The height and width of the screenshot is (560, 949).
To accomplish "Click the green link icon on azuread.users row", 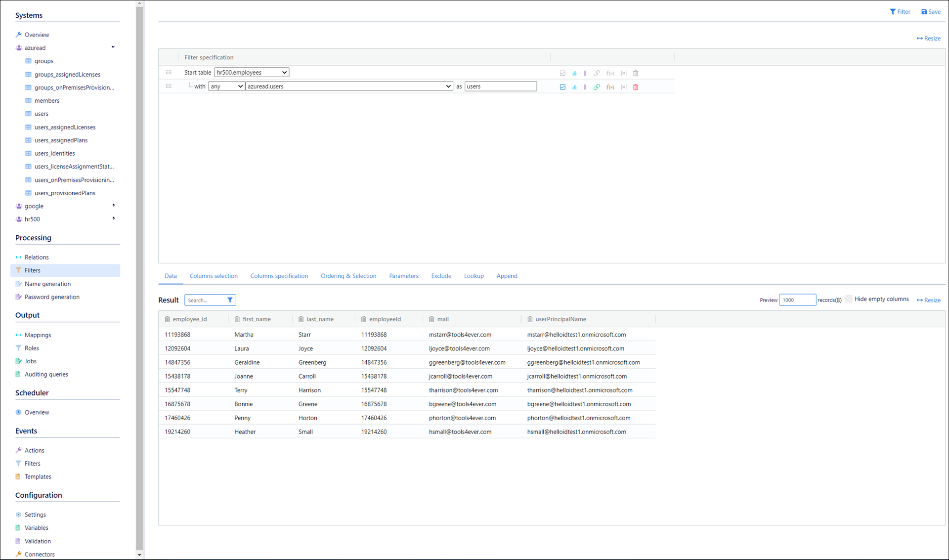I will 597,87.
